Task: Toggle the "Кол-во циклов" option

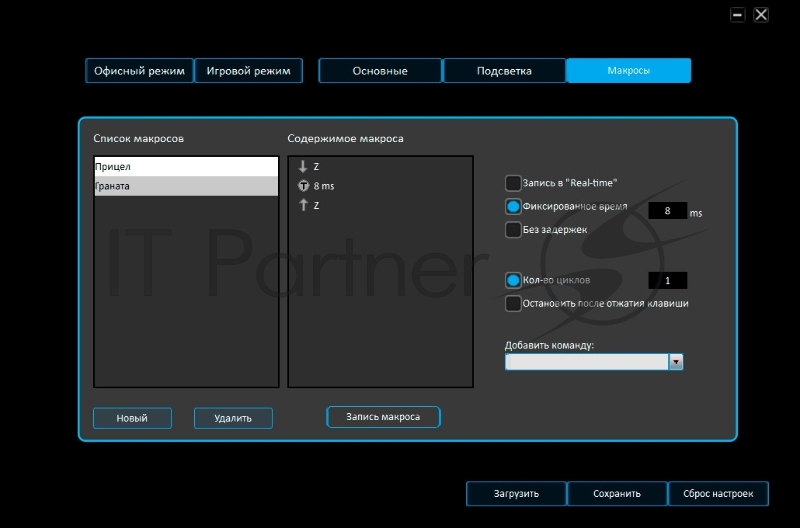Action: [513, 281]
